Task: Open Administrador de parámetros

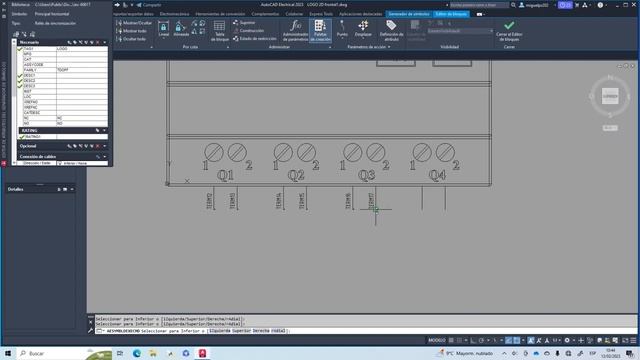Action: (x=296, y=31)
